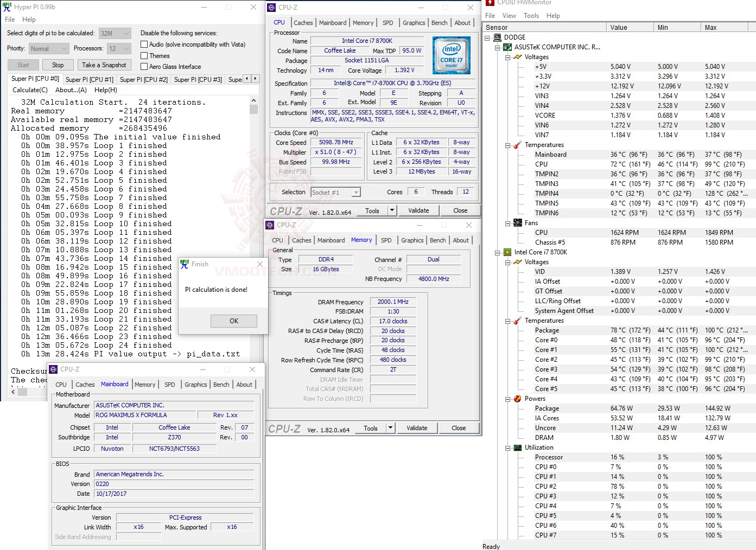
Task: Click the Fans icon in HWMonitor
Action: (x=517, y=222)
